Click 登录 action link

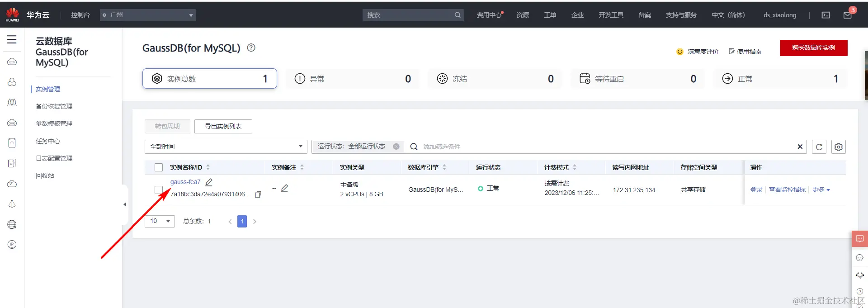[756, 190]
